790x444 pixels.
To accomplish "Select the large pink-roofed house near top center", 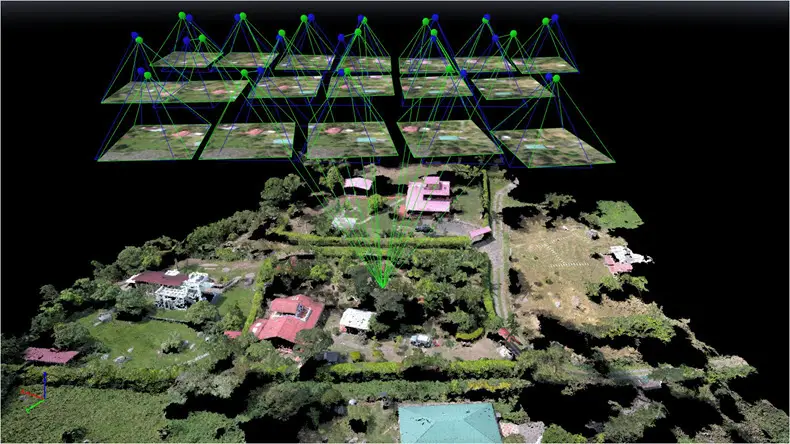I will (429, 195).
